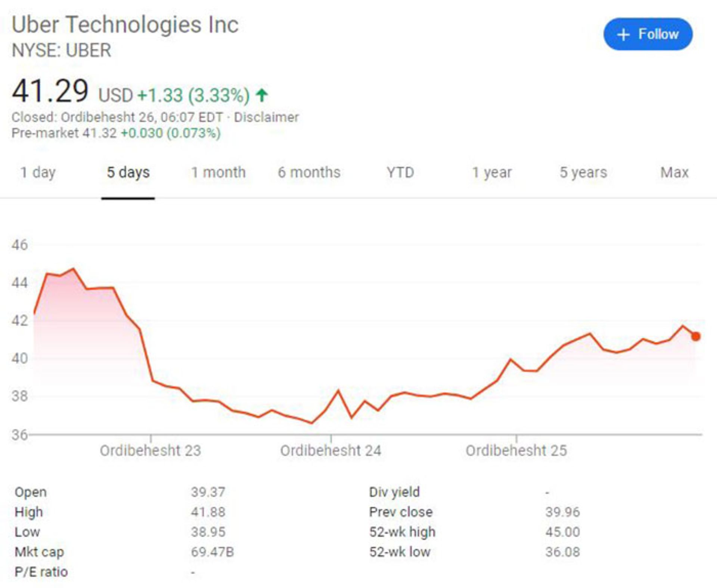
Task: Click the Ordibehesht 24 axis label
Action: 330,451
